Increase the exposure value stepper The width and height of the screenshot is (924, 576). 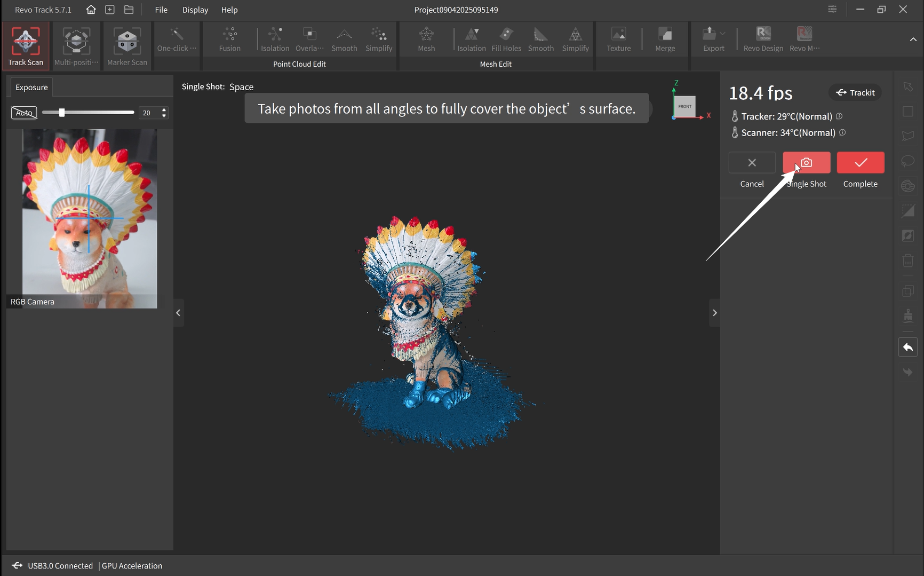click(164, 110)
